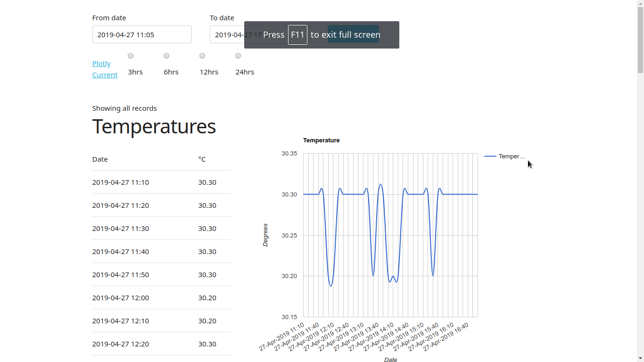Click the 30.15 y-axis label
The height and width of the screenshot is (362, 644).
289,317
